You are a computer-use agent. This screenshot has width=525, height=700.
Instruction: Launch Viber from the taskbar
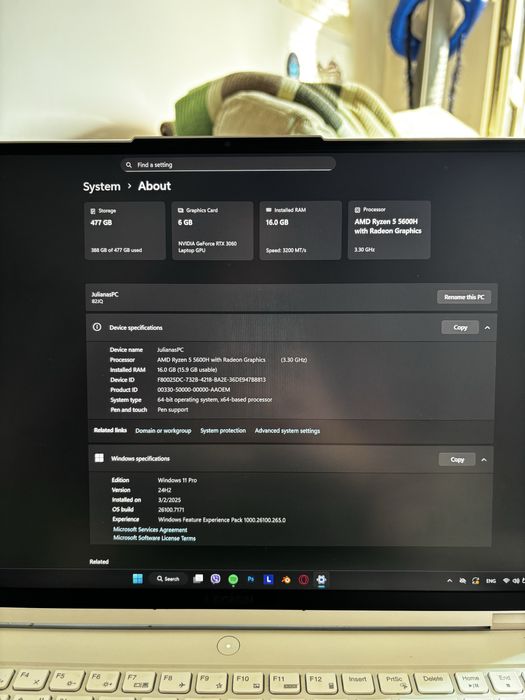[216, 579]
